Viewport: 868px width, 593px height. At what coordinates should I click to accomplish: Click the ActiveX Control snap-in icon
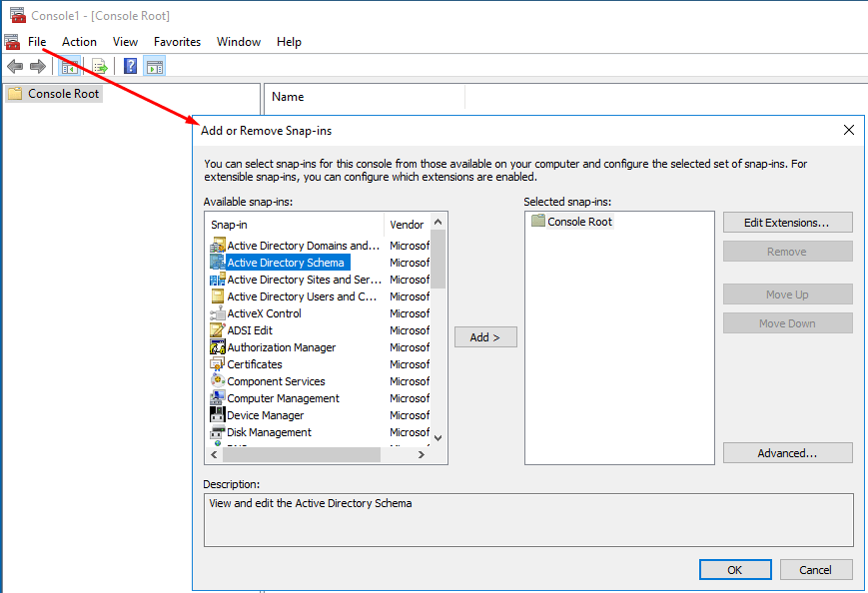218,313
